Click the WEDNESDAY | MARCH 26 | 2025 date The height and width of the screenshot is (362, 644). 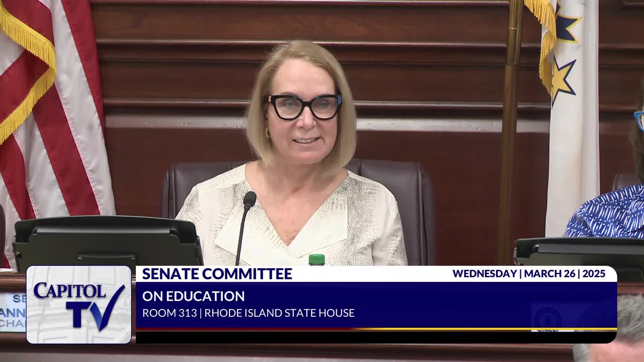point(529,274)
